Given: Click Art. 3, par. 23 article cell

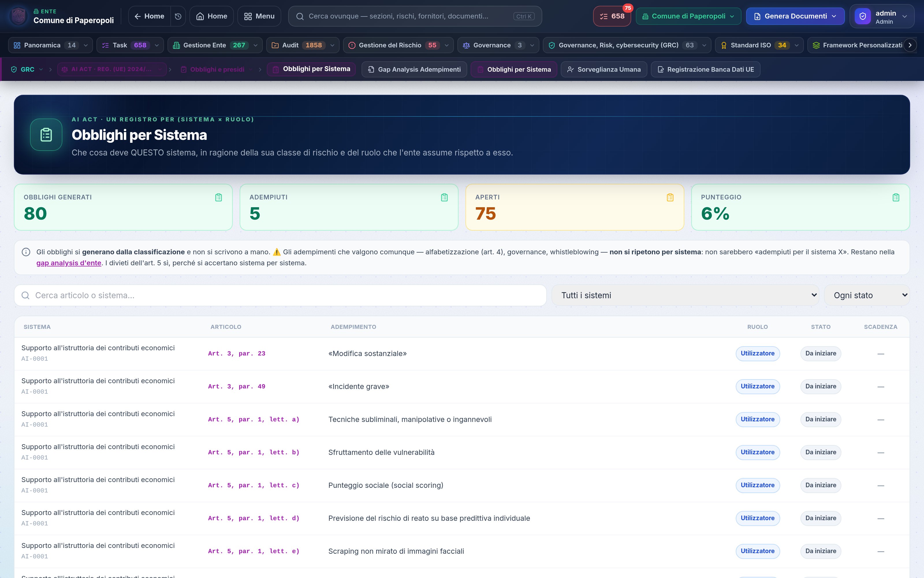Looking at the screenshot, I should pyautogui.click(x=237, y=354).
